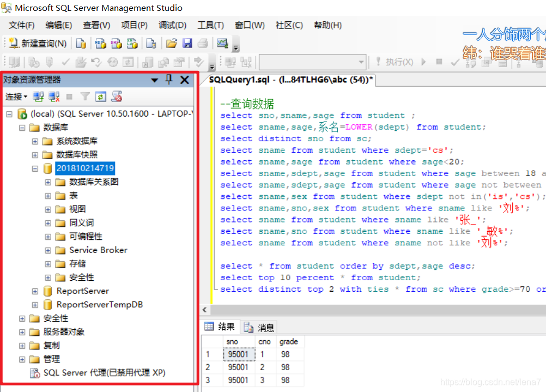Click the New Query (新建查询) button

pyautogui.click(x=38, y=43)
